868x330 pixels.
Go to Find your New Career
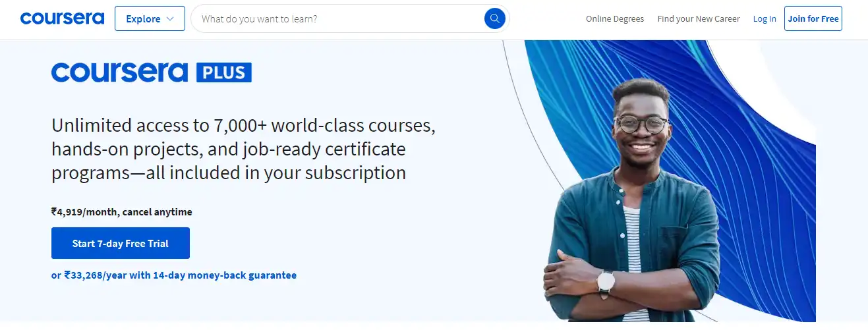pyautogui.click(x=699, y=18)
